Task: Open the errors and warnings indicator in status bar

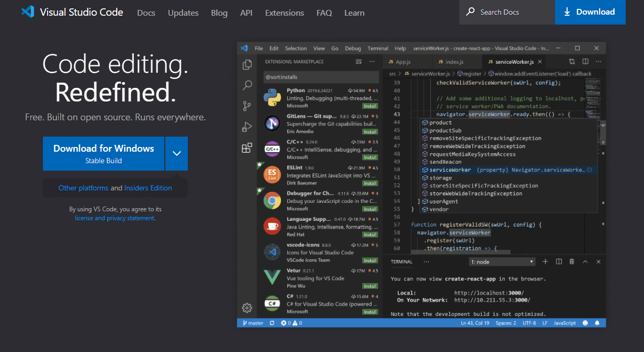Action: (291, 323)
